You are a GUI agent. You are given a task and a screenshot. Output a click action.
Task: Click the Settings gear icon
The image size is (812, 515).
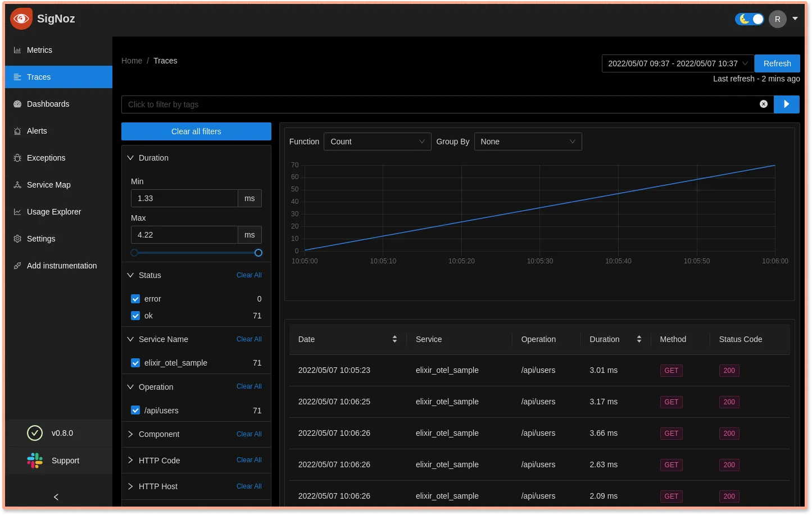(x=17, y=239)
